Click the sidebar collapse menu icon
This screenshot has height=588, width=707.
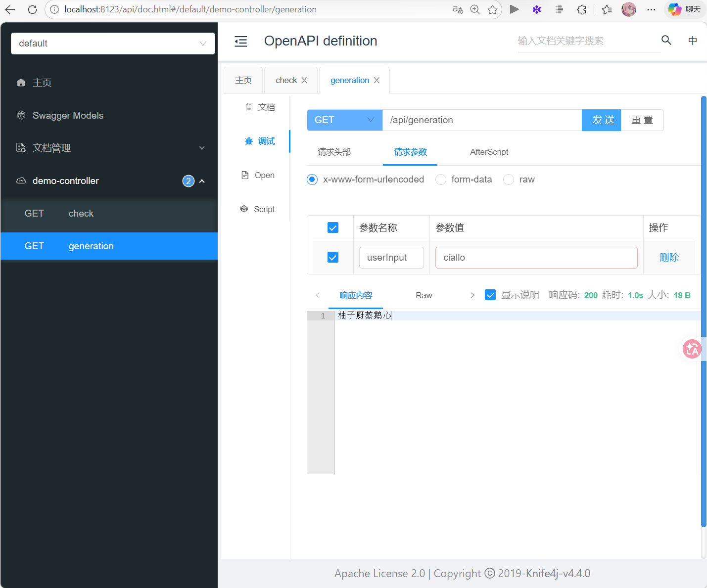(240, 42)
